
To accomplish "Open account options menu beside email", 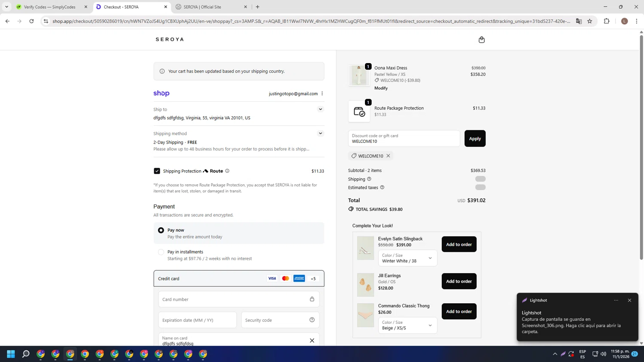I will (322, 94).
